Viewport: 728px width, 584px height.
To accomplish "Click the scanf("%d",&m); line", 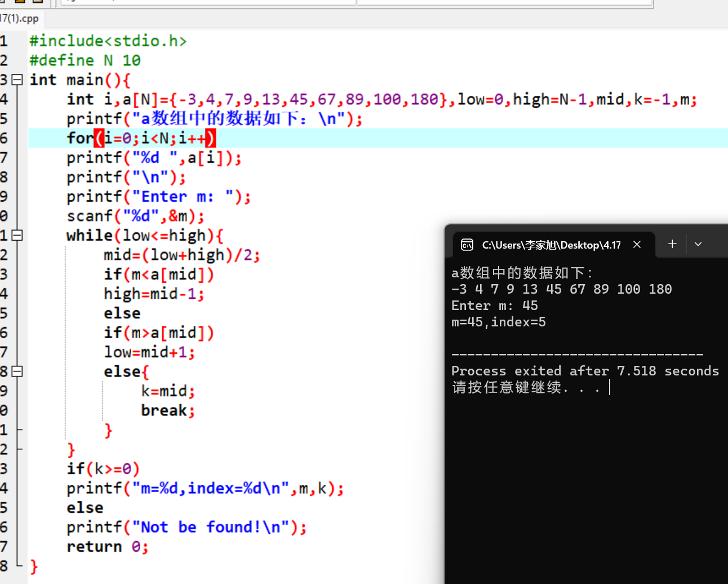I will coord(135,216).
